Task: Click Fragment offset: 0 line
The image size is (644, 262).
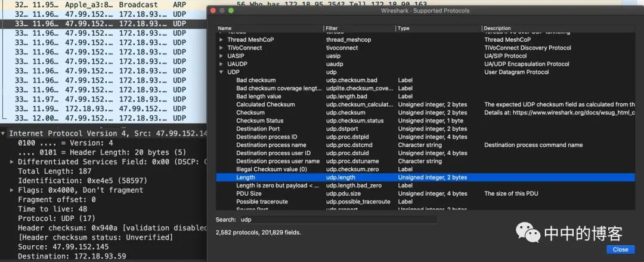Action: (57, 199)
